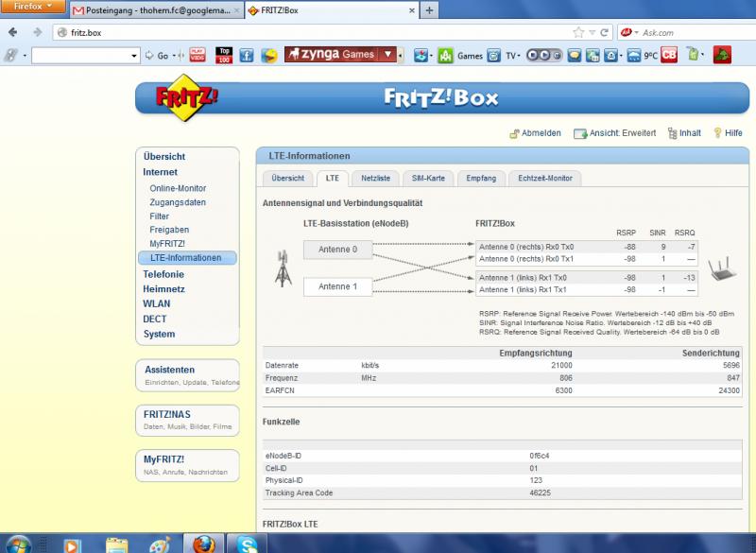
Task: Open Windows Explorer from taskbar
Action: click(116, 545)
